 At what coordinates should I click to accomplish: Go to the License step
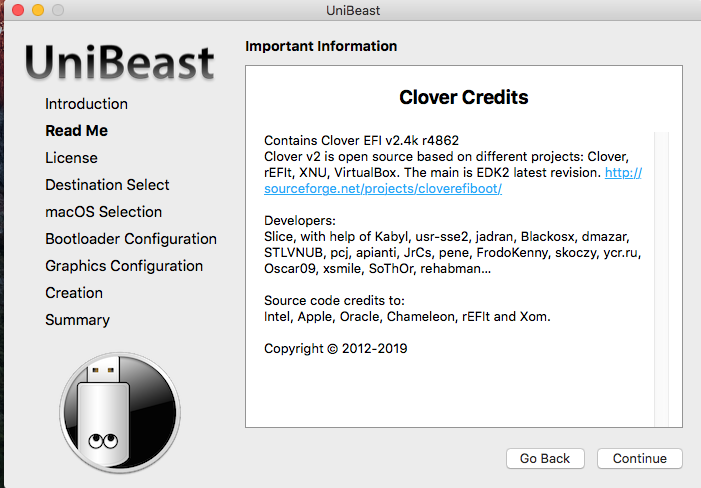(71, 158)
